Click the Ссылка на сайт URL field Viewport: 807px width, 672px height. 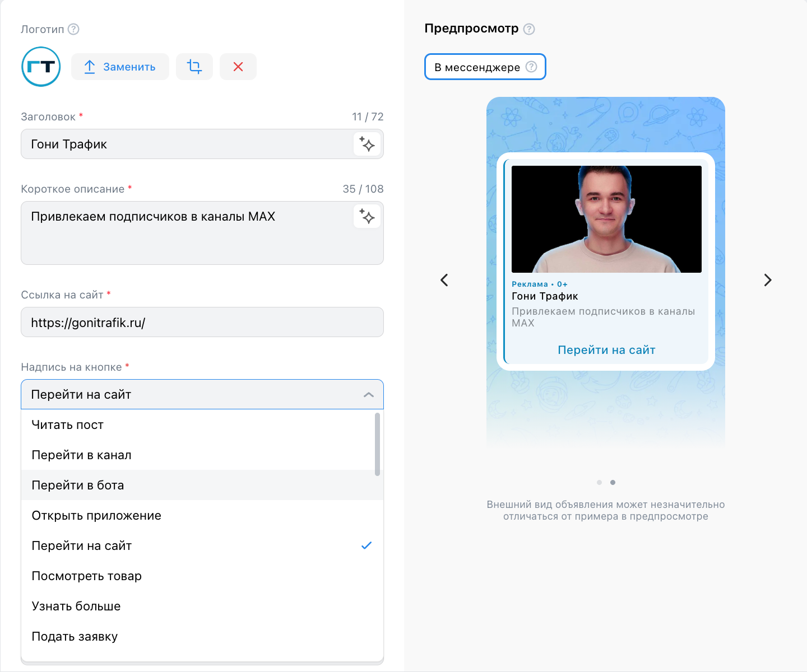(202, 322)
